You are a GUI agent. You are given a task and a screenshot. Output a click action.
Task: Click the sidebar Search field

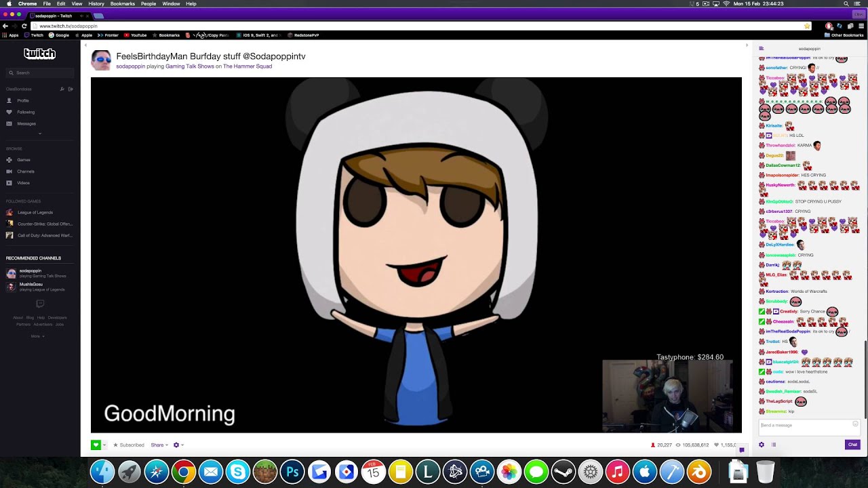tap(40, 73)
